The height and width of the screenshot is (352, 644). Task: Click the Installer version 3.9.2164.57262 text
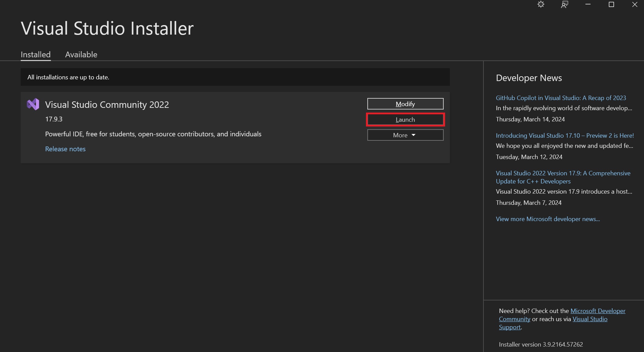click(x=541, y=344)
